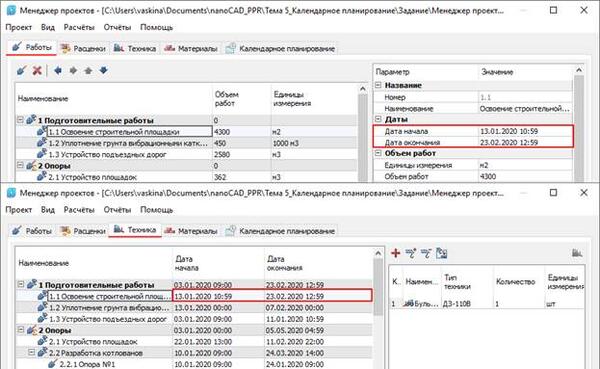Collapse 2 Опоры node in lower window tree
The image size is (600, 369).
point(21,330)
